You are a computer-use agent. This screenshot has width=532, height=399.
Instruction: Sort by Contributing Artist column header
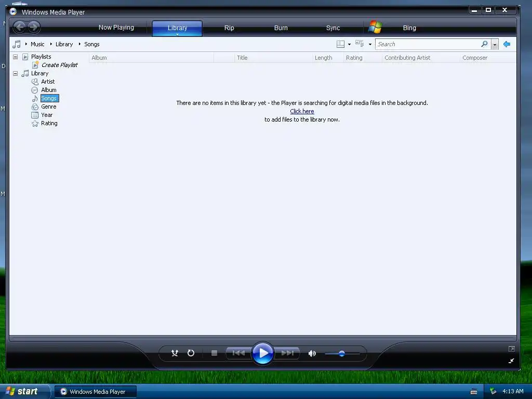tap(421, 58)
